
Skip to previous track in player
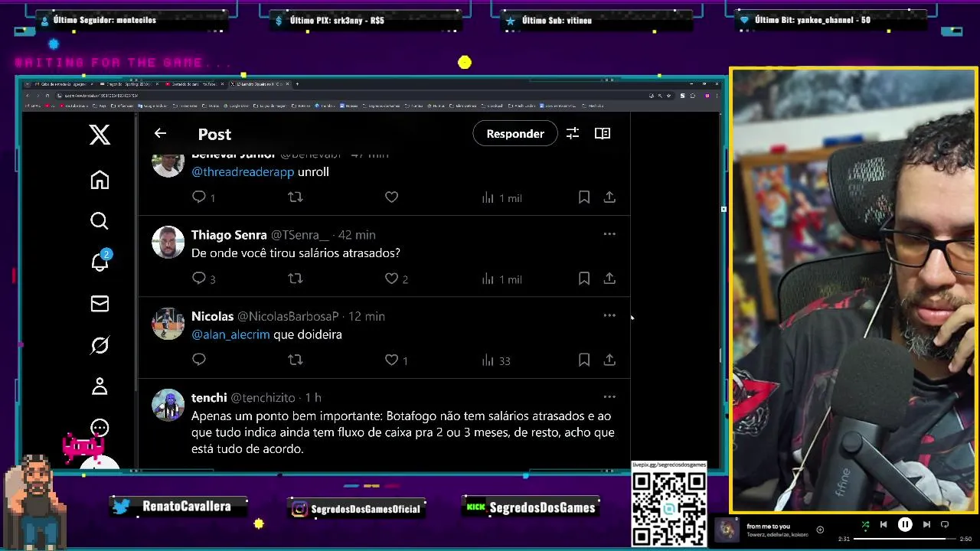[x=884, y=525]
